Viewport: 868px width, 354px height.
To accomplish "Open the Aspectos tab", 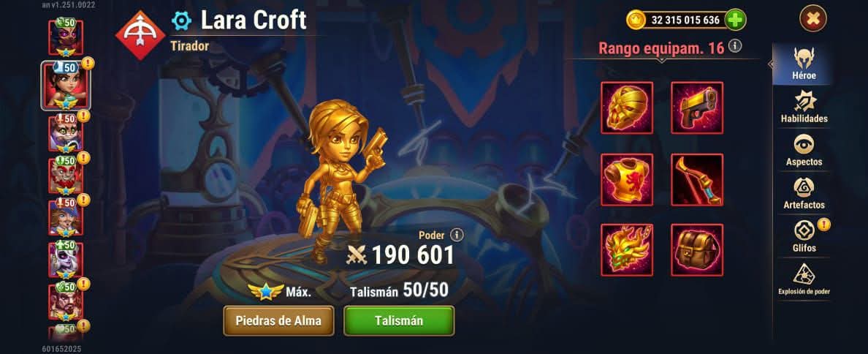I will (804, 150).
